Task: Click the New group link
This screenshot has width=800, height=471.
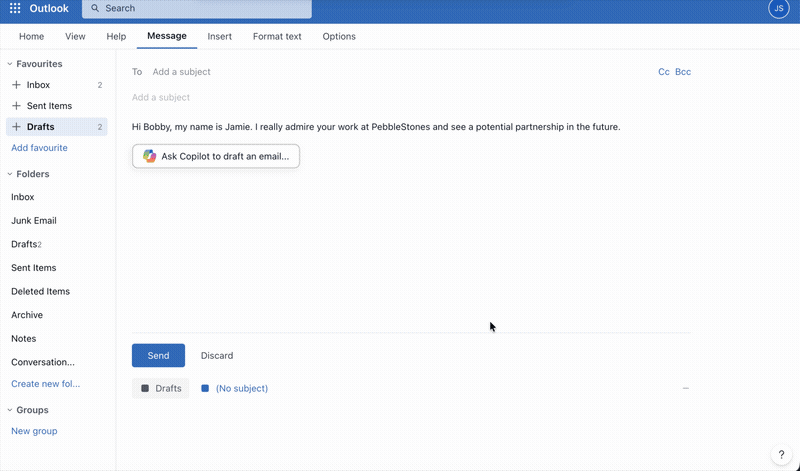Action: [x=34, y=431]
